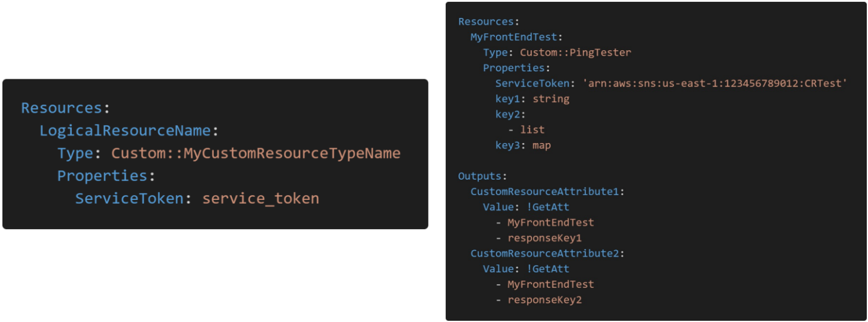Image resolution: width=868 pixels, height=322 pixels.
Task: Click the service_token placeholder value
Action: (260, 199)
